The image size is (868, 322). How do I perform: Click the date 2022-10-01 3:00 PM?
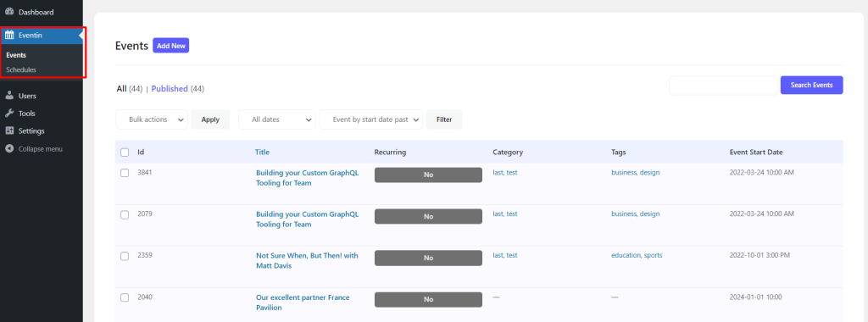tap(759, 256)
